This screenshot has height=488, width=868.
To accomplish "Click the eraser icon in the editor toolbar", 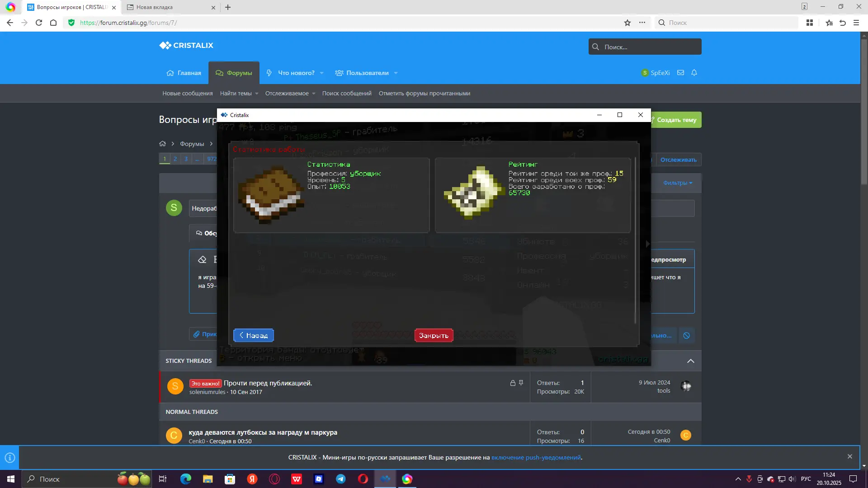I will [202, 259].
